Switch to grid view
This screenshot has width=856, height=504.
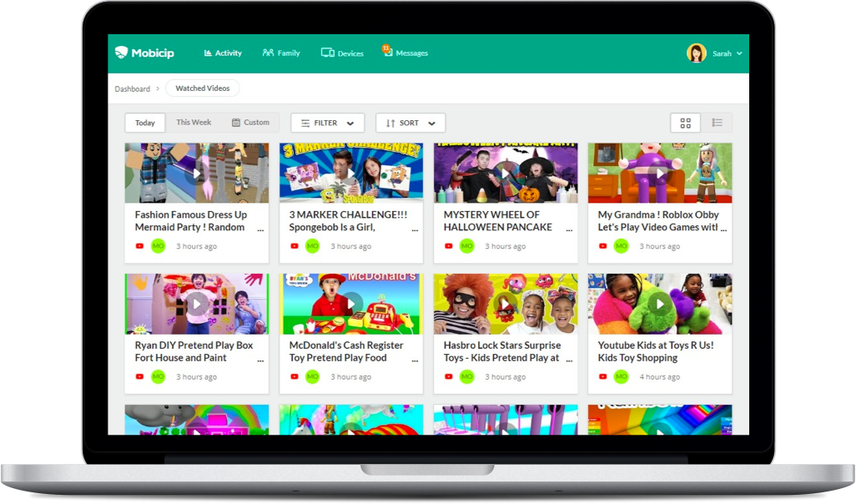(x=685, y=123)
